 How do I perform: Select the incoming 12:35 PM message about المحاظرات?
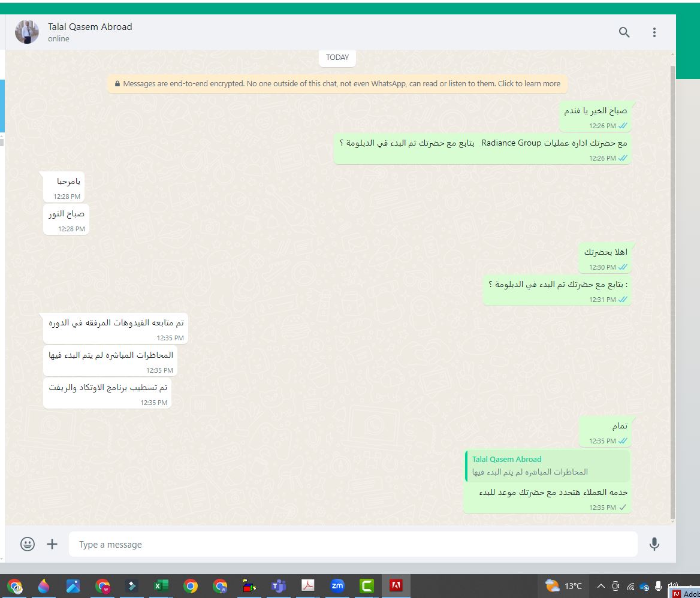110,361
